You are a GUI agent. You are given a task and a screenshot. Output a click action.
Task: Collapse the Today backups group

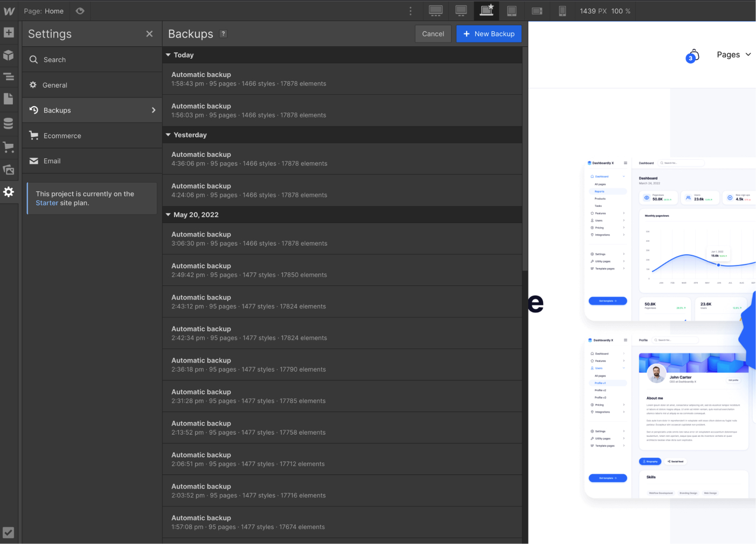[168, 55]
